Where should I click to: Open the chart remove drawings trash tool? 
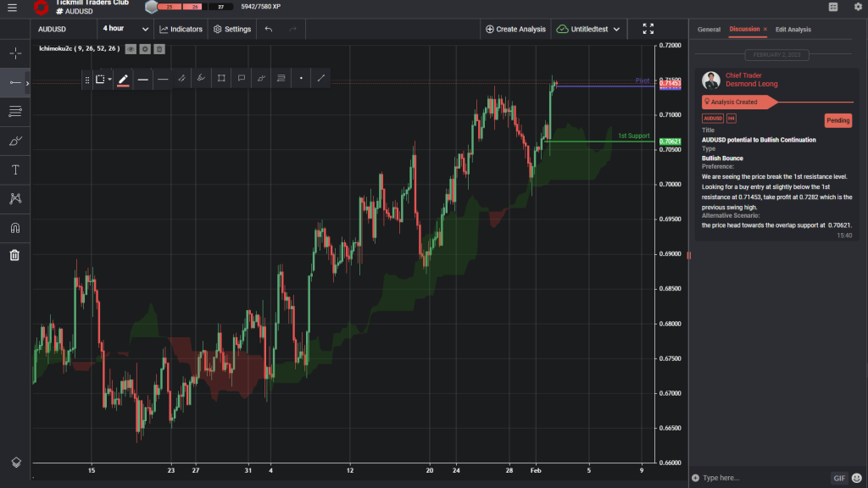pyautogui.click(x=15, y=254)
